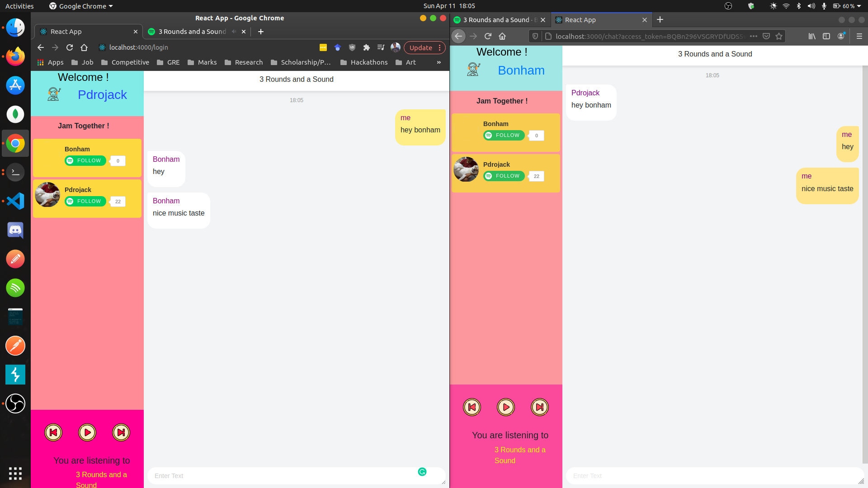Viewport: 868px width, 488px height.
Task: Open the Google Chrome app menu dropdown
Action: [x=81, y=6]
